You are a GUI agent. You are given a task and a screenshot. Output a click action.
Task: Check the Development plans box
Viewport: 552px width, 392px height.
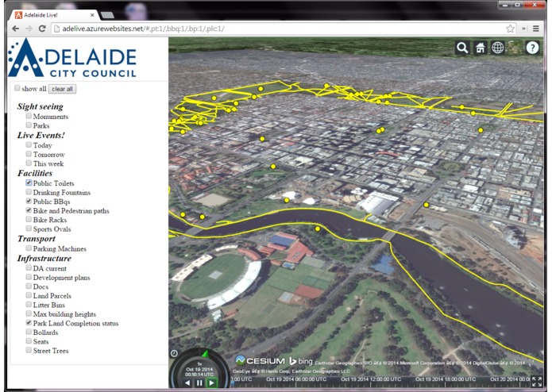coord(29,277)
